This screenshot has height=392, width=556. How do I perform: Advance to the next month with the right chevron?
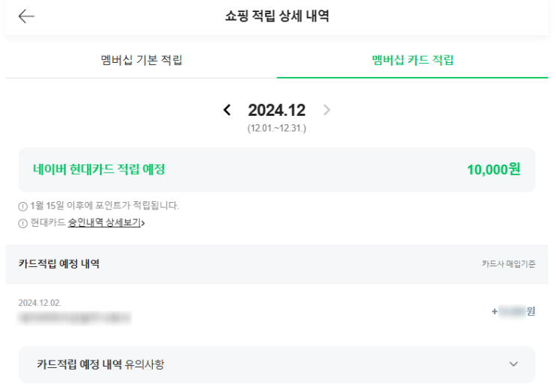pos(326,111)
